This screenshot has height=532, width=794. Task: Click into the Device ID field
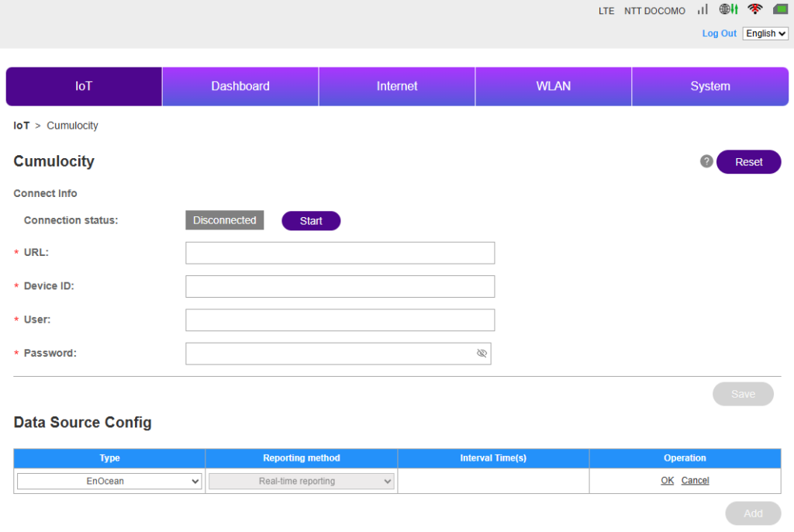coord(340,287)
